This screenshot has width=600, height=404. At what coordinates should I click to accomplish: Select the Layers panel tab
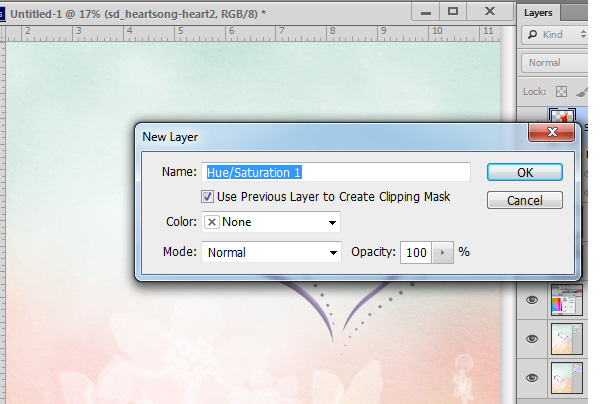pyautogui.click(x=538, y=13)
